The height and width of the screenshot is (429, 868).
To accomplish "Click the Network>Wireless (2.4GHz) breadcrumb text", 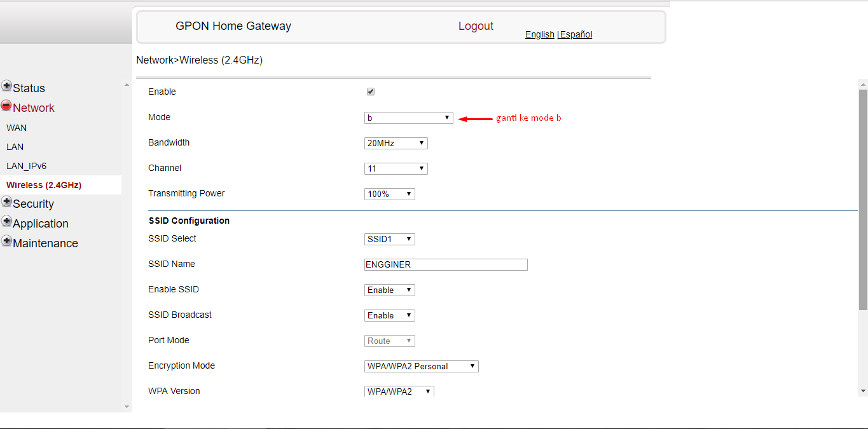I will tap(200, 60).
